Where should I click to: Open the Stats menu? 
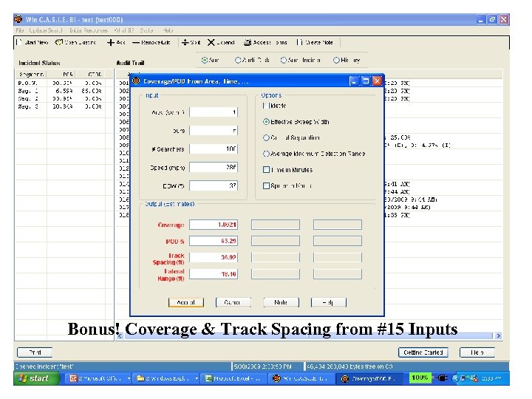(x=146, y=30)
